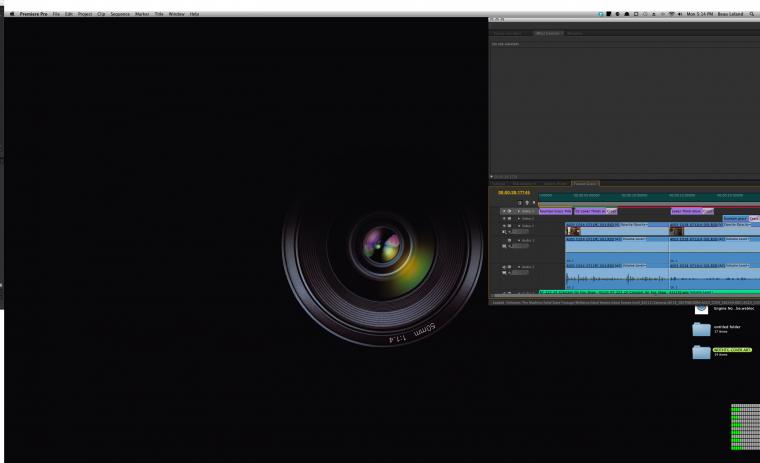This screenshot has height=463, width=760.
Task: Toggle eye visibility on the Video 2 track
Action: (504, 219)
